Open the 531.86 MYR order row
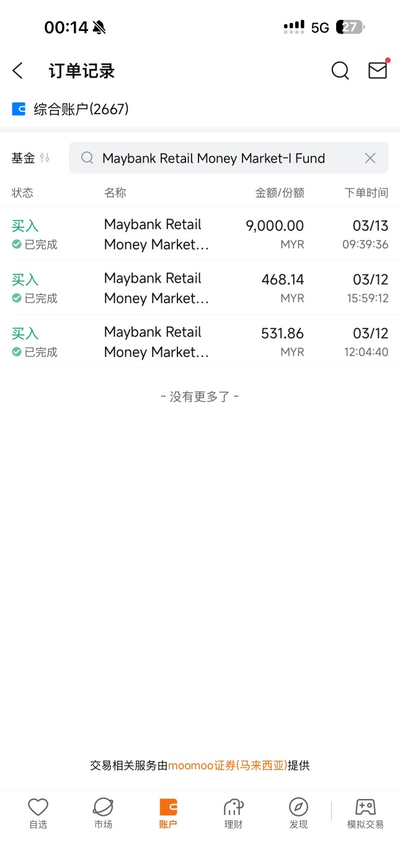Viewport: 400px width, 868px height. (x=200, y=341)
